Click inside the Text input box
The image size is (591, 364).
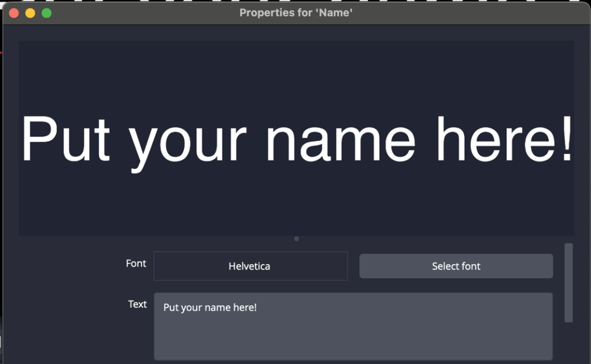(x=353, y=326)
